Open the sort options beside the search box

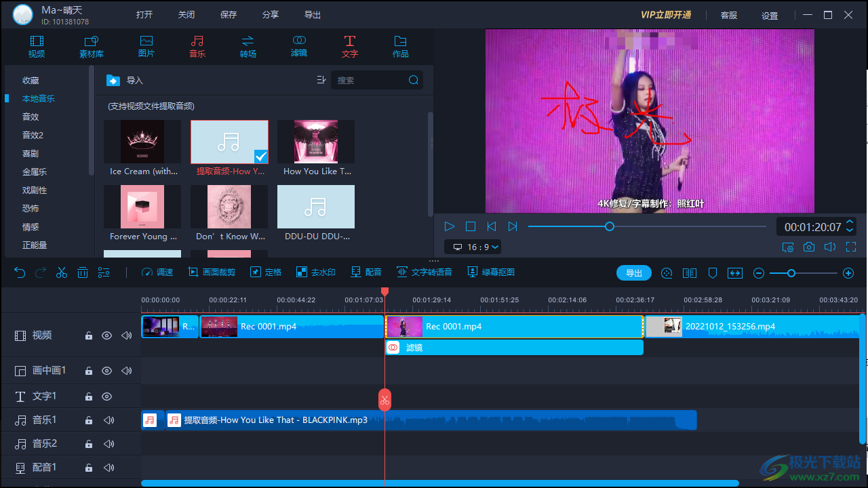point(321,79)
